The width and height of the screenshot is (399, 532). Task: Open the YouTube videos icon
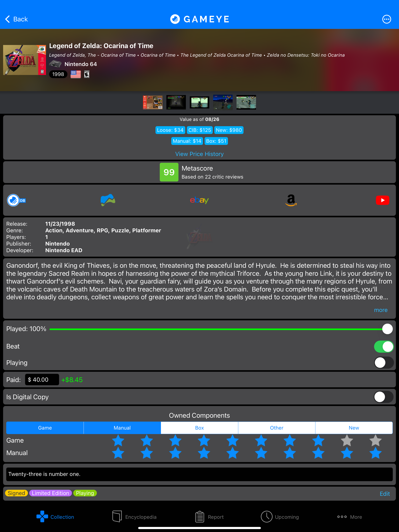383,200
